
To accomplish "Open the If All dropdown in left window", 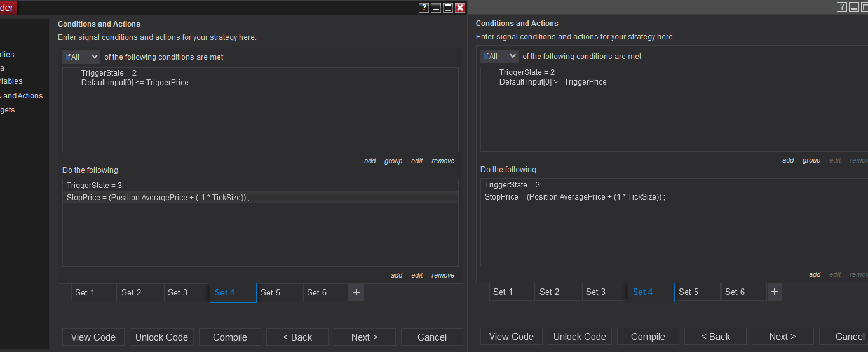I will 81,57.
